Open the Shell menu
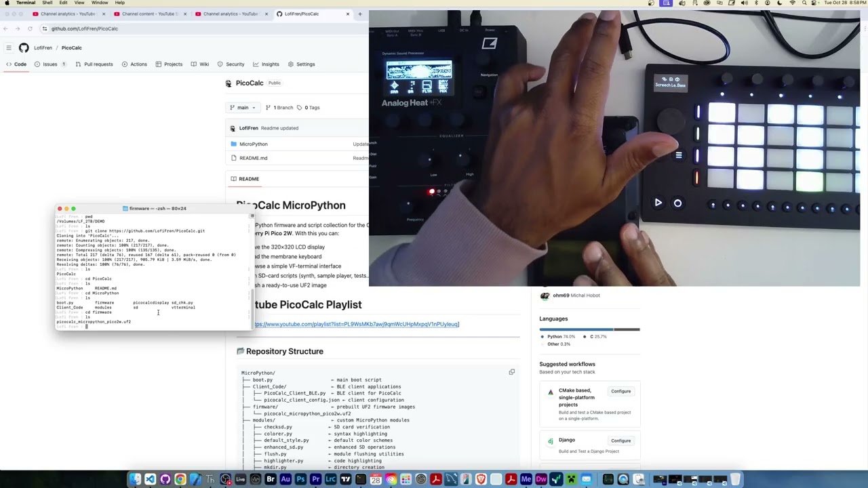The height and width of the screenshot is (488, 868). point(47,3)
